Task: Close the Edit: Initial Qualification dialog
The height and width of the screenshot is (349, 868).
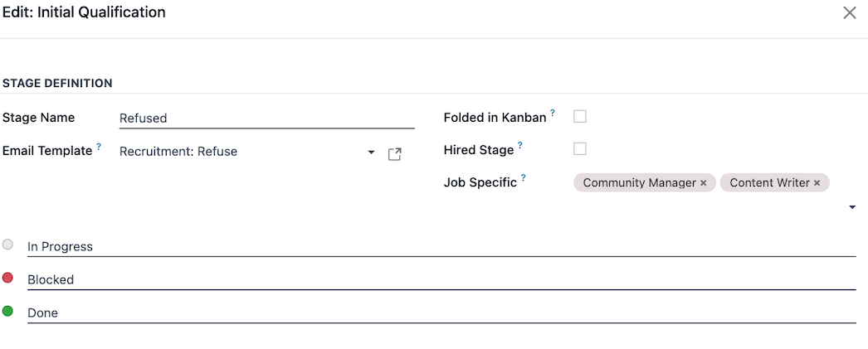Action: coord(849,13)
